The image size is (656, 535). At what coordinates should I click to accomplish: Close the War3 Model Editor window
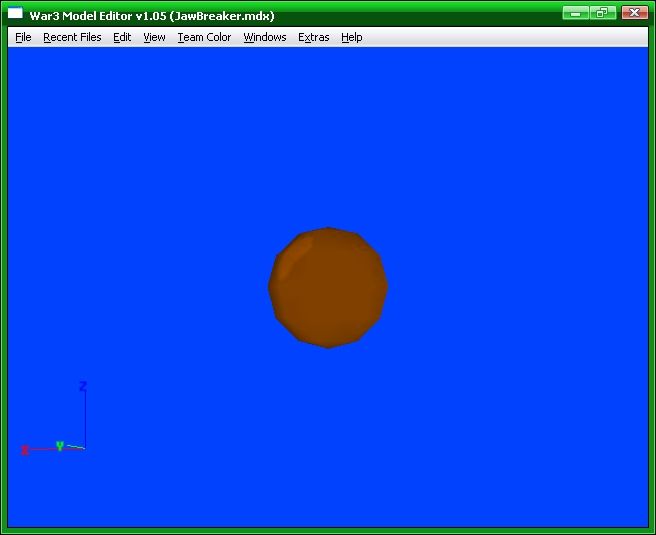pos(635,13)
